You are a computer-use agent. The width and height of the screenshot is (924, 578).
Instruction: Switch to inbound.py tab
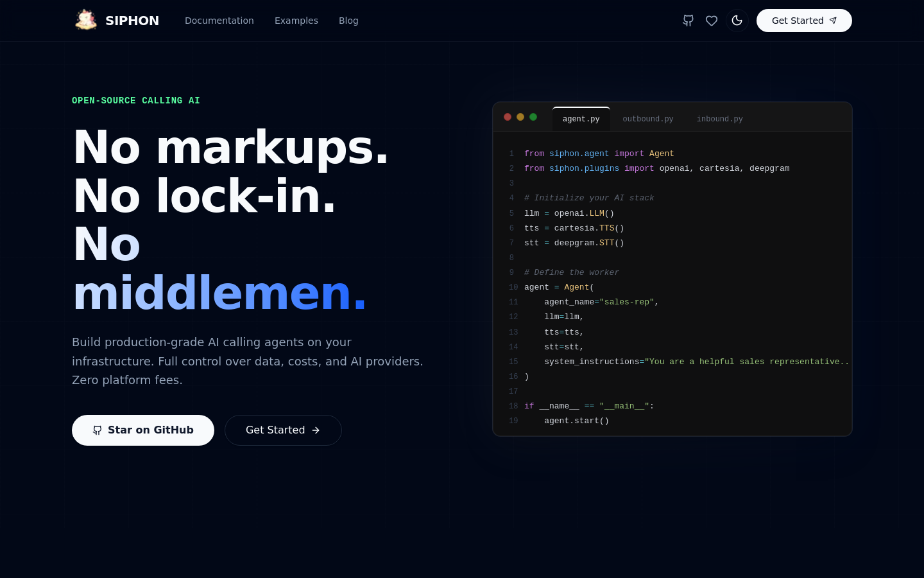[720, 119]
